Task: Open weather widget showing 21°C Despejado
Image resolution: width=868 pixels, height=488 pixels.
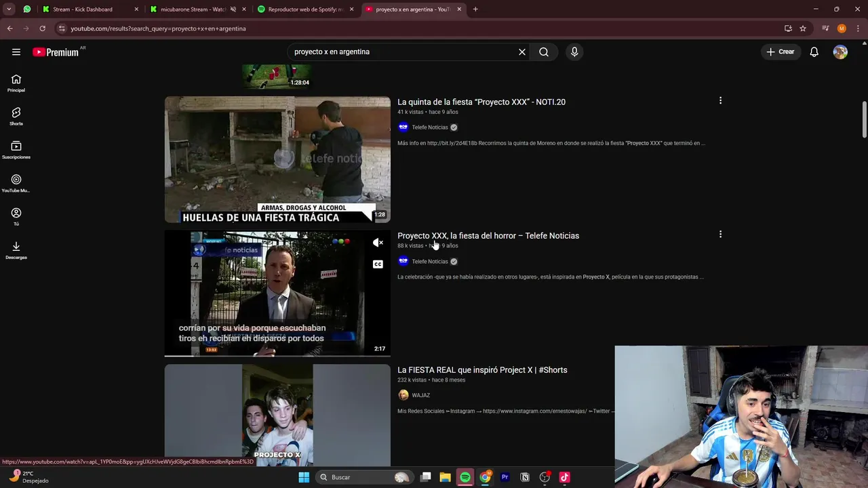Action: (x=28, y=477)
